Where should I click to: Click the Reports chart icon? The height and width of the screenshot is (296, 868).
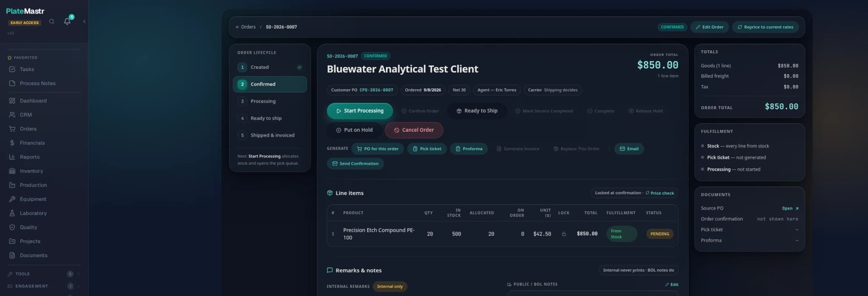click(x=12, y=157)
